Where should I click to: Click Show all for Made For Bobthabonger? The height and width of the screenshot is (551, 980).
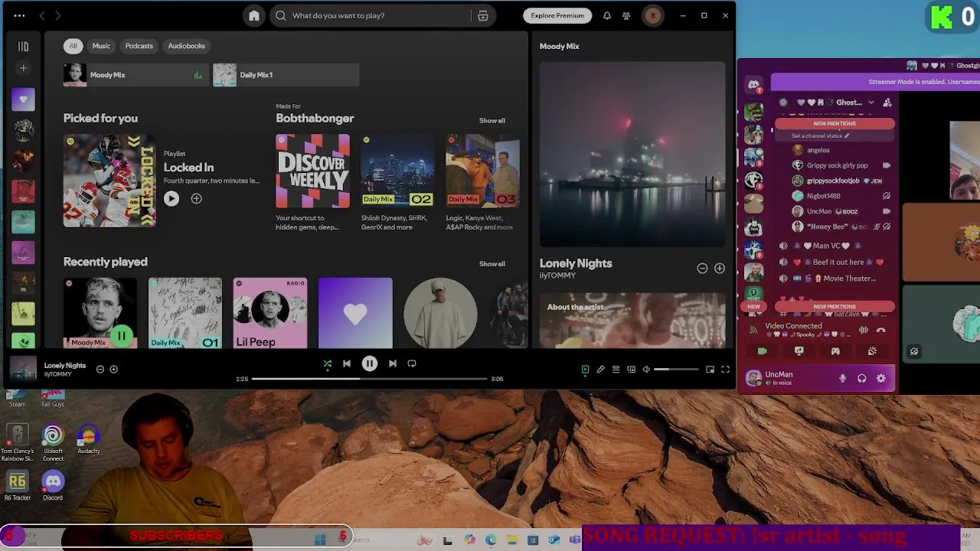click(x=492, y=120)
